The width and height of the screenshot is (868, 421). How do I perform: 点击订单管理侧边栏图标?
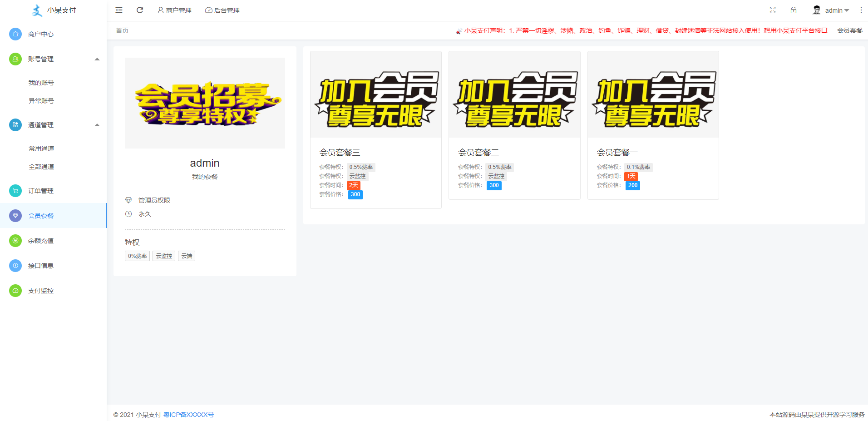pos(15,191)
